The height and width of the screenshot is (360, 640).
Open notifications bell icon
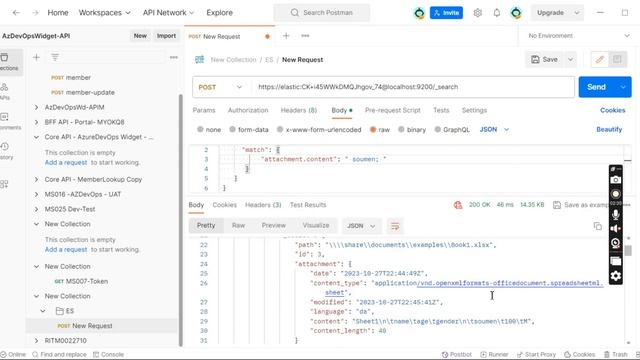[496, 13]
